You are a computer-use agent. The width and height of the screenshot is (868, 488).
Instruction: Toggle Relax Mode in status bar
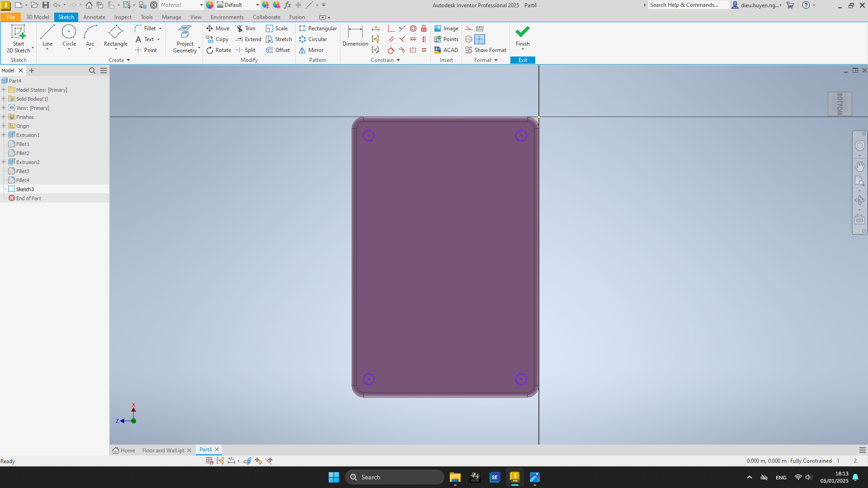click(269, 461)
